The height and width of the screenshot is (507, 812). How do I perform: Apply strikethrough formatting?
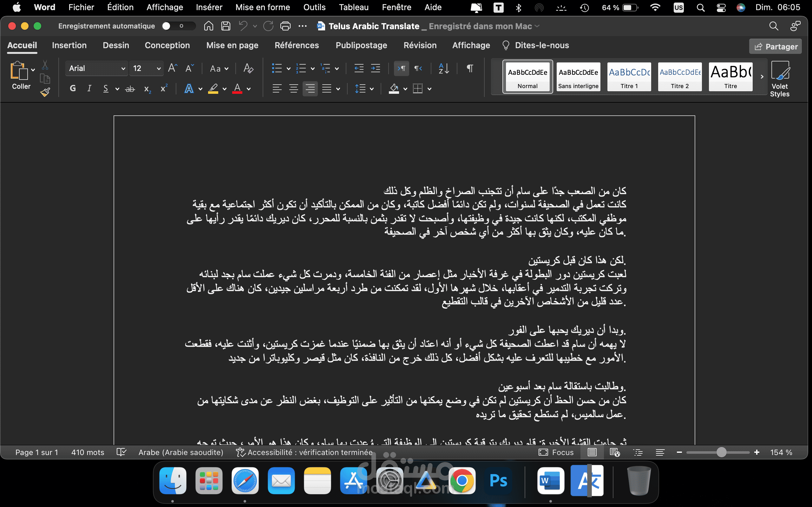pos(130,89)
